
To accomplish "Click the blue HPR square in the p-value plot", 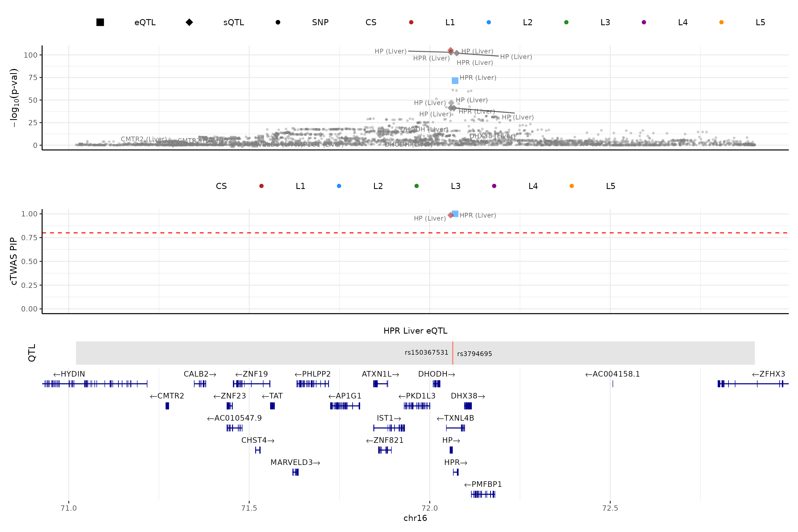I will tap(455, 80).
